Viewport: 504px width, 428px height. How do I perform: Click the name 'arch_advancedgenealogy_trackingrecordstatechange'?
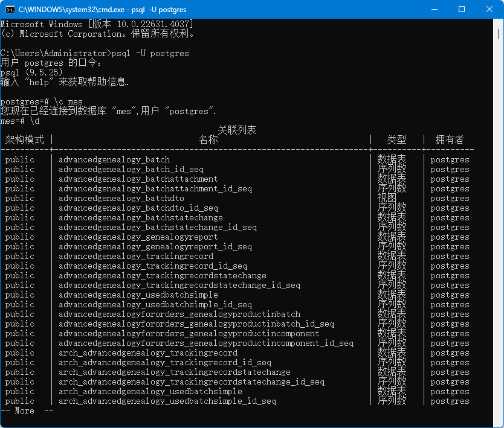tap(175, 372)
